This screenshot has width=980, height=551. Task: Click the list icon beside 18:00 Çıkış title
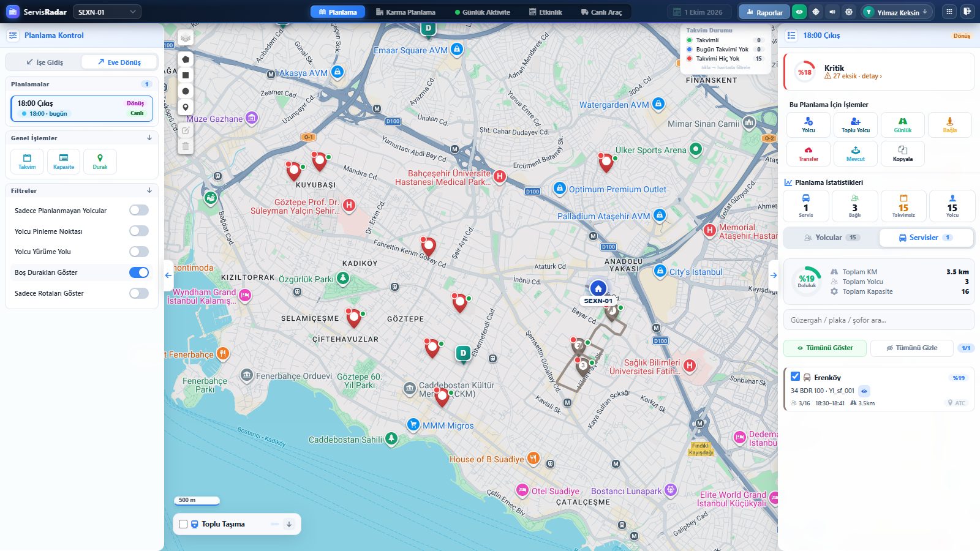(791, 36)
